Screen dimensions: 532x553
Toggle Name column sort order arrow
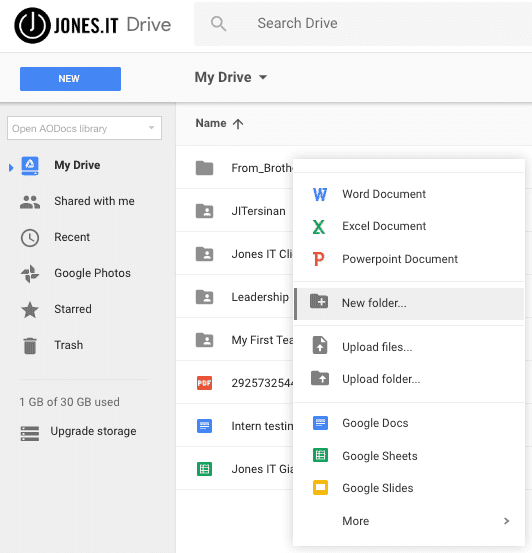(238, 124)
